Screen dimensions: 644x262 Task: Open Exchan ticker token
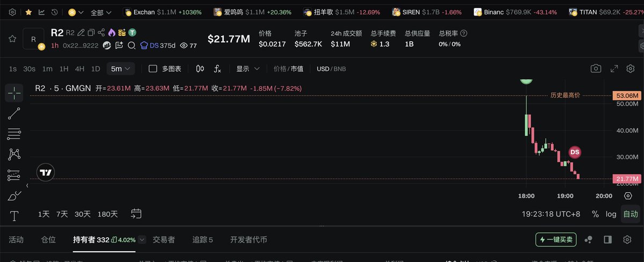(163, 12)
